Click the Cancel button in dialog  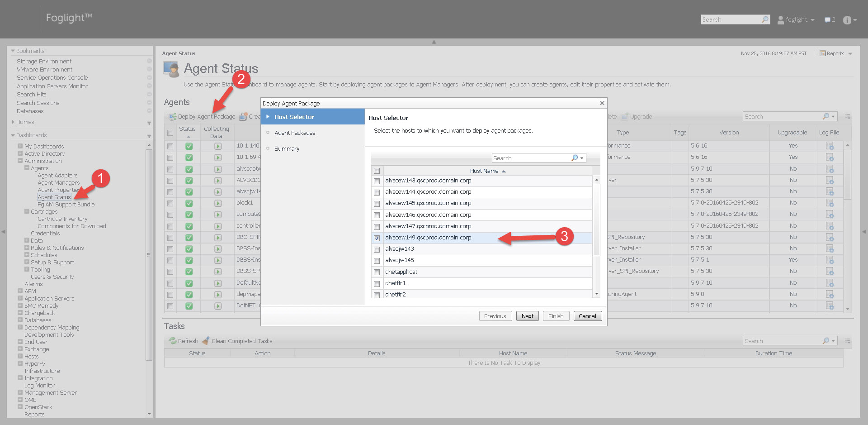coord(588,316)
